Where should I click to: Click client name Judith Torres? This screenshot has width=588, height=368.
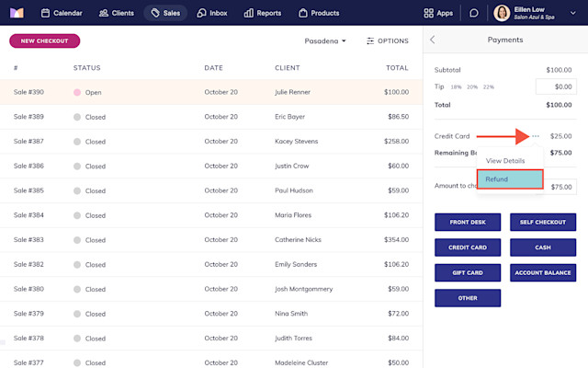[x=293, y=338]
